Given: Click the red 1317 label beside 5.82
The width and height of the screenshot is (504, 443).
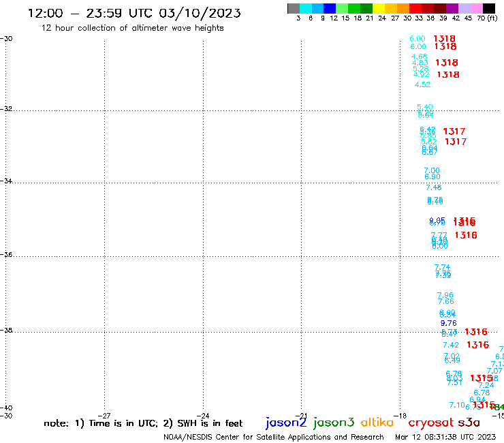Looking at the screenshot, I should click(456, 142).
